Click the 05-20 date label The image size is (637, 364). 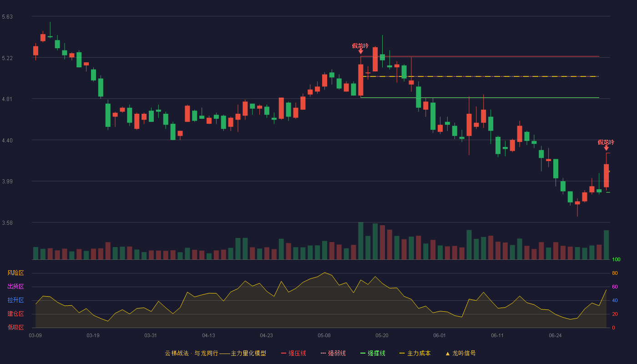coord(382,335)
